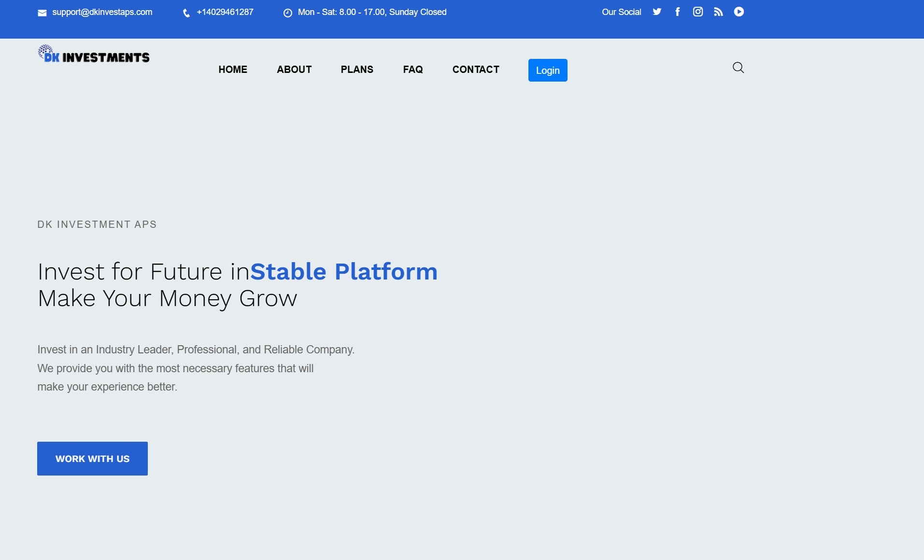Open the FAQ menu item
924x560 pixels.
point(413,70)
